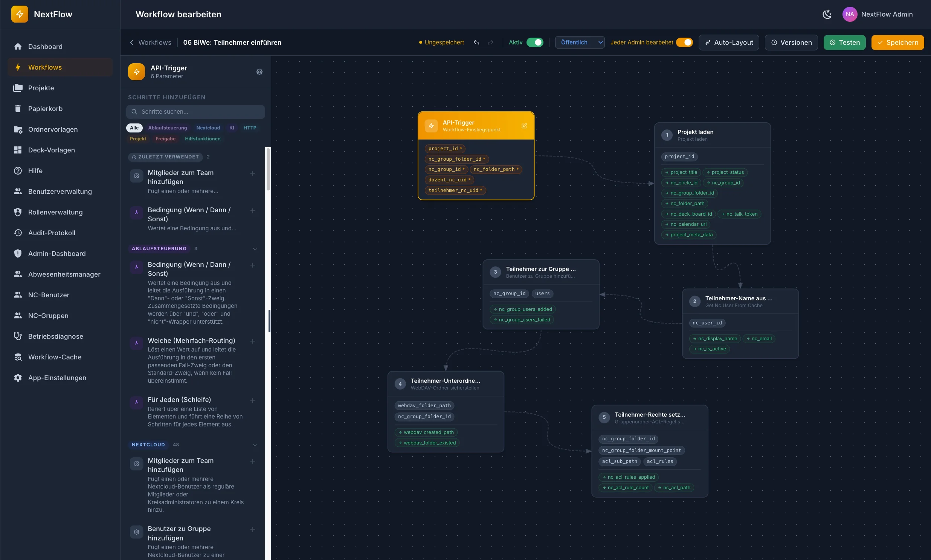Screen dimensions: 931x560
Task: Click the webdav_created_path output chip
Action: coord(426,432)
